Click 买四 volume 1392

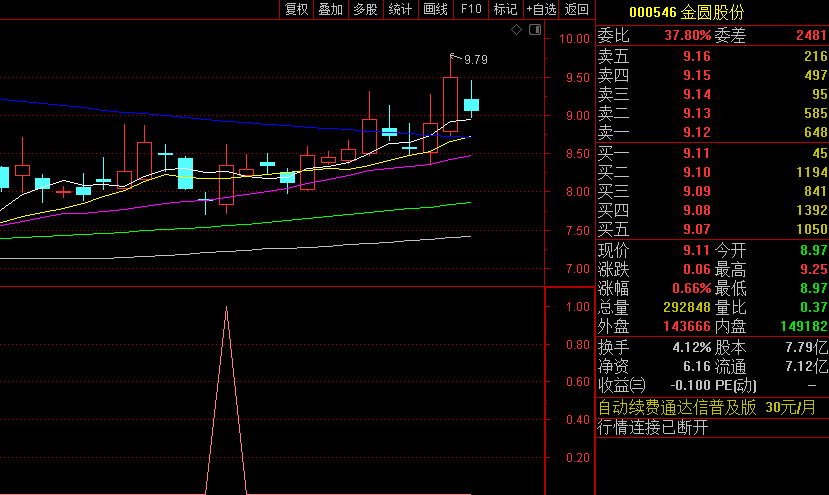pos(812,210)
